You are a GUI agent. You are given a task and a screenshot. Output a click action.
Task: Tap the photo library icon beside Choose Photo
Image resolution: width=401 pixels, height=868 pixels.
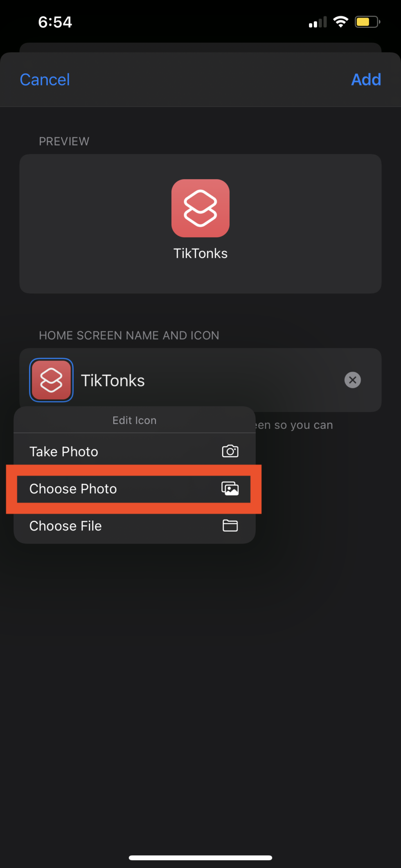click(x=230, y=489)
